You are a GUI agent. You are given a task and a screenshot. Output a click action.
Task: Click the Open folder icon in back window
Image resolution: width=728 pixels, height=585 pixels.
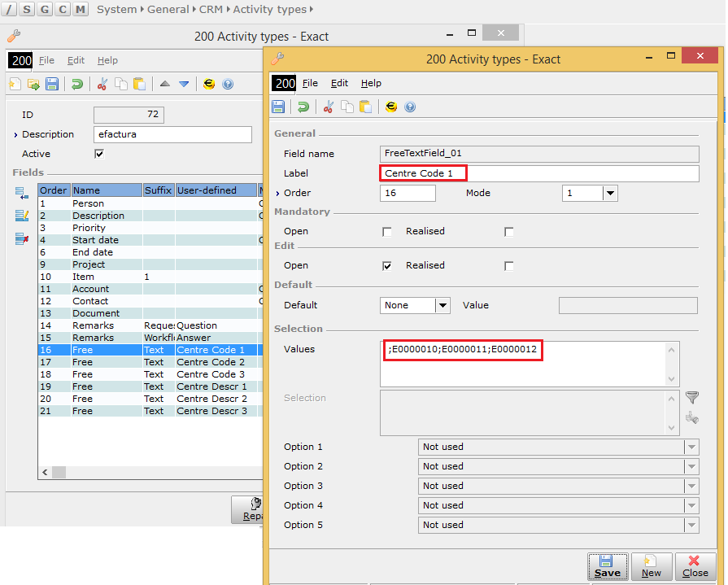point(33,84)
